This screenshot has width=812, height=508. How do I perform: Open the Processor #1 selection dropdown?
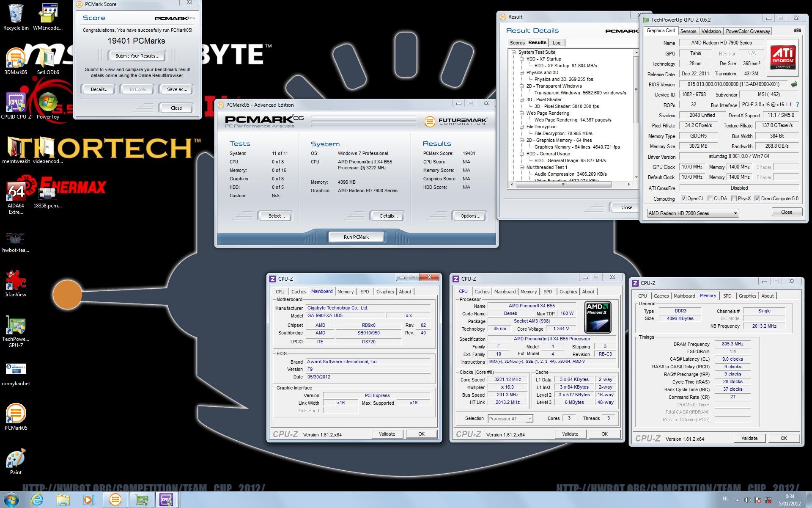tap(510, 418)
